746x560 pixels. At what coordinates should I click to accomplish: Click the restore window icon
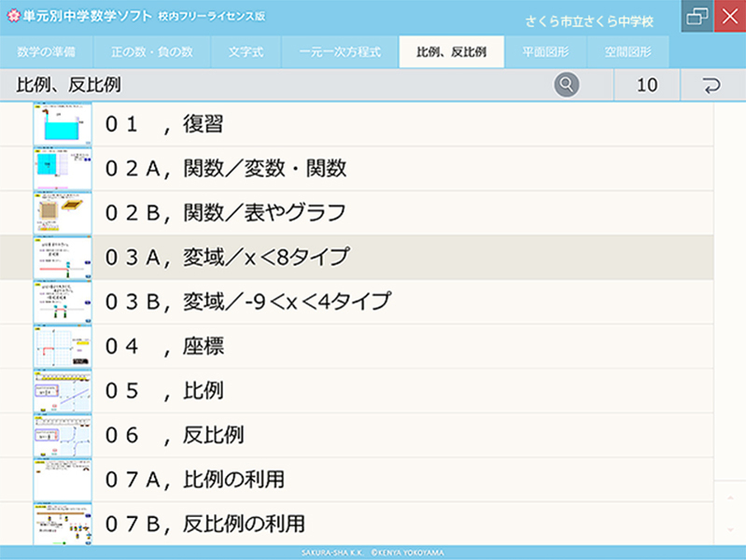pos(697,18)
